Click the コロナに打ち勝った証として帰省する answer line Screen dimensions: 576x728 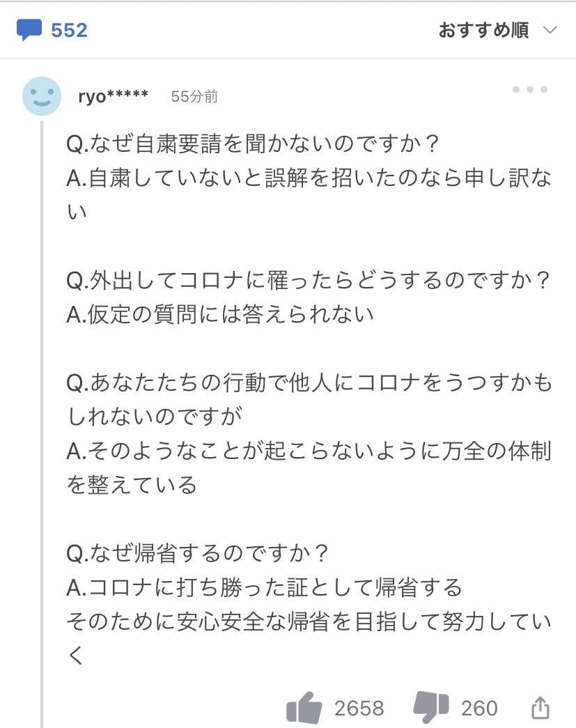point(264,587)
